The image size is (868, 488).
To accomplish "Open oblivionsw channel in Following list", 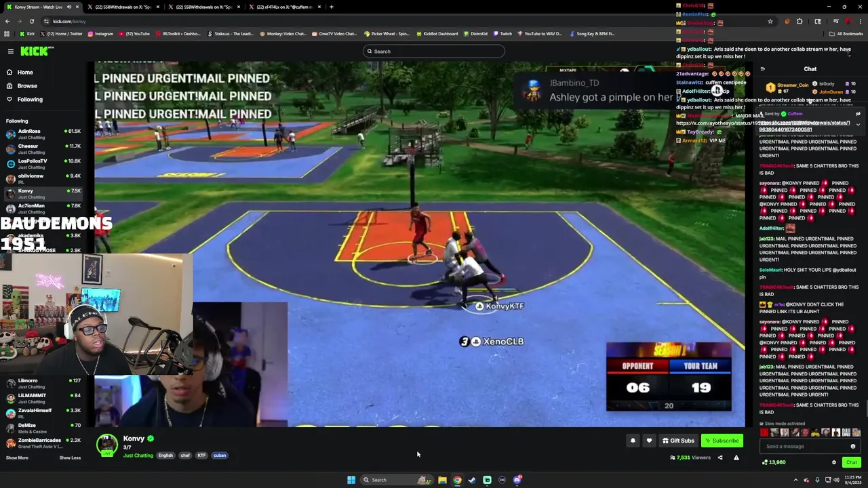I will (x=44, y=178).
